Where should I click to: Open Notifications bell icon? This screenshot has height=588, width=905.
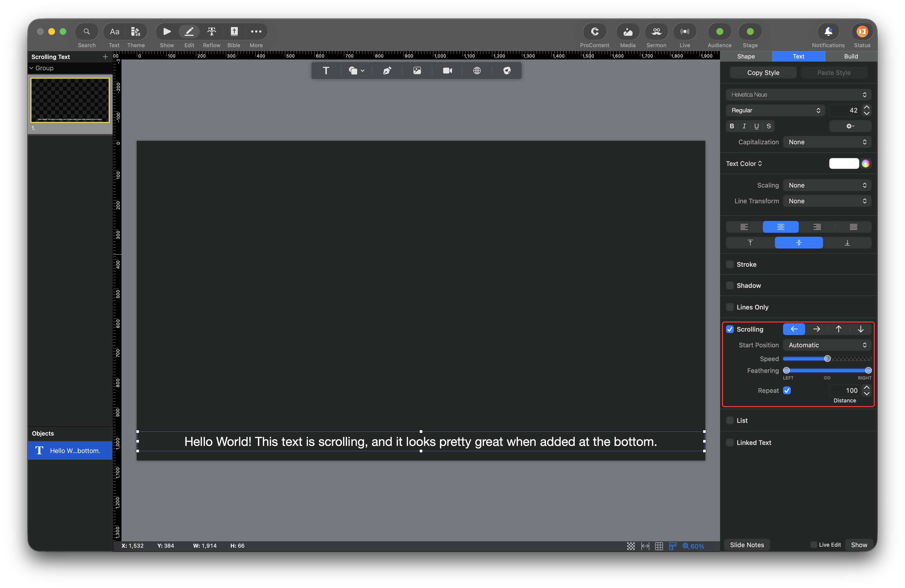[x=828, y=32]
